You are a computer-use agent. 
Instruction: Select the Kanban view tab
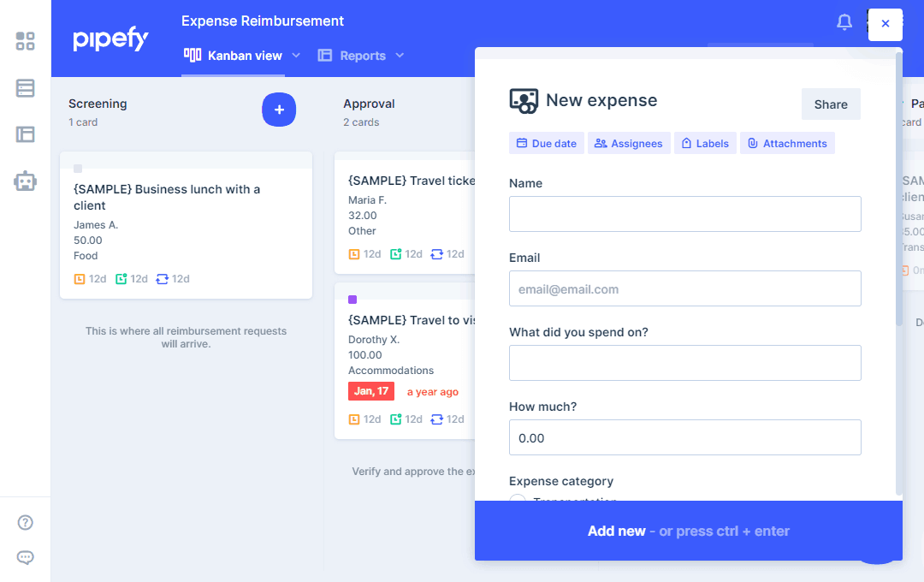[234, 56]
